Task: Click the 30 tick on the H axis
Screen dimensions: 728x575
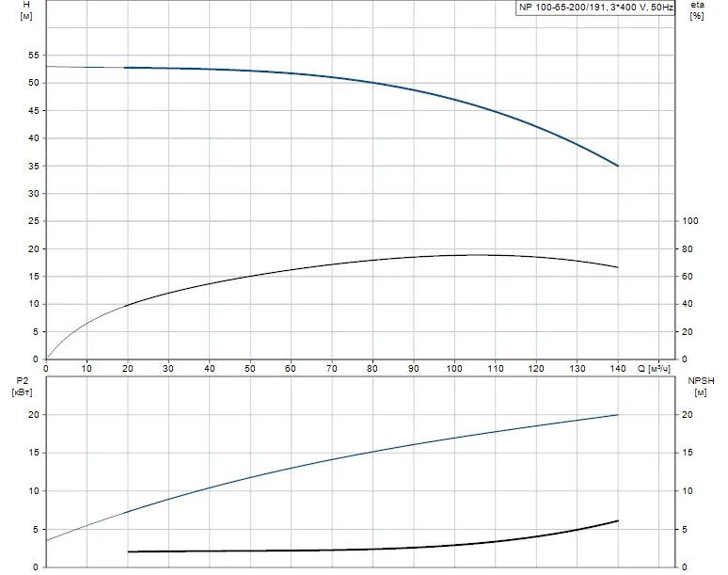Action: pyautogui.click(x=34, y=193)
